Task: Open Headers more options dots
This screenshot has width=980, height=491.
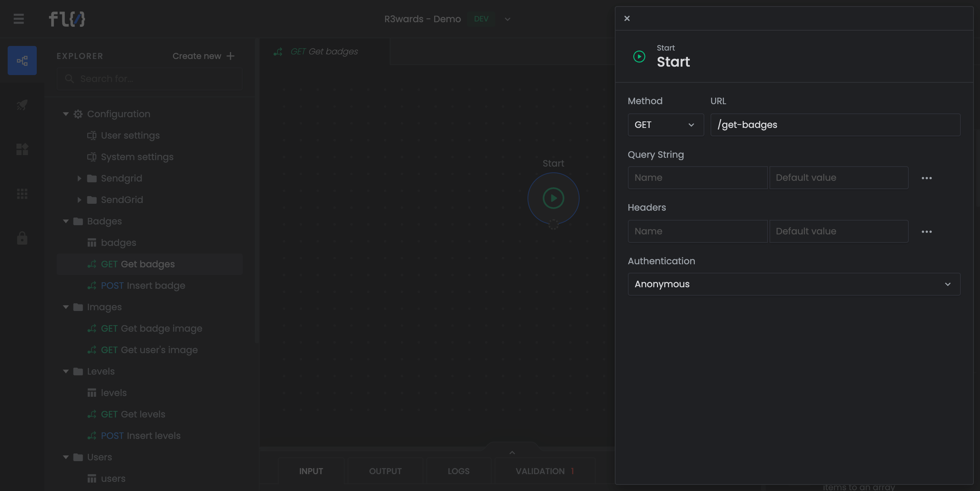Action: pos(927,232)
